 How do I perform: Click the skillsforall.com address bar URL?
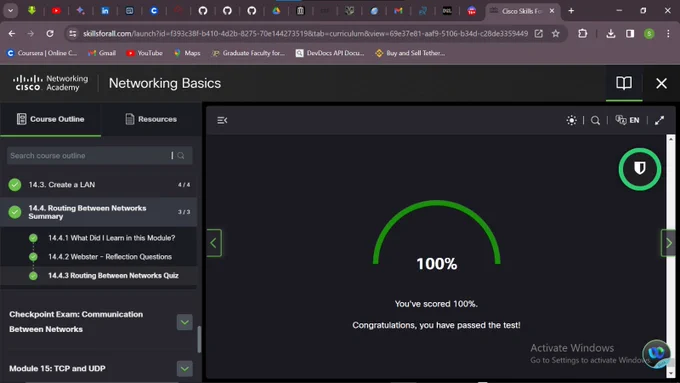point(305,33)
